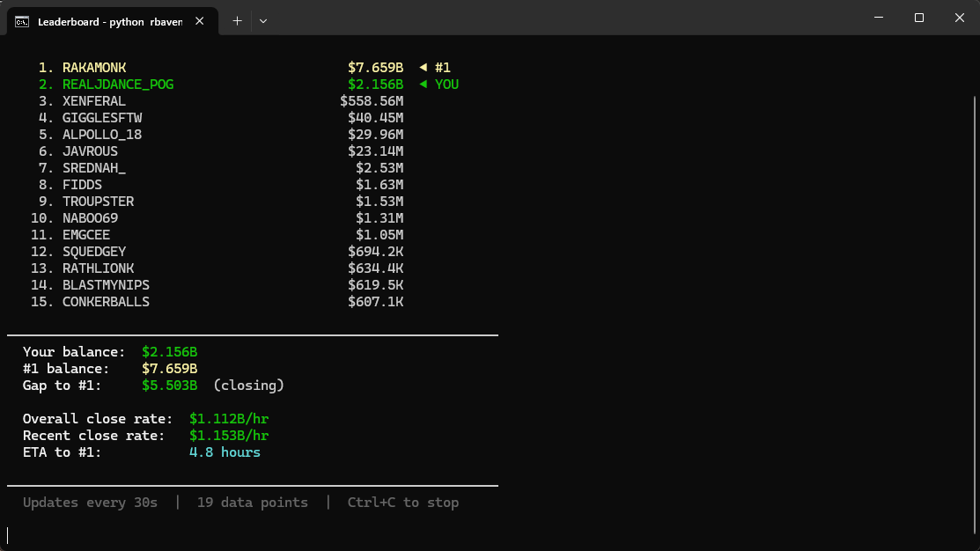The height and width of the screenshot is (551, 980).
Task: Close the terminal window
Action: [960, 18]
